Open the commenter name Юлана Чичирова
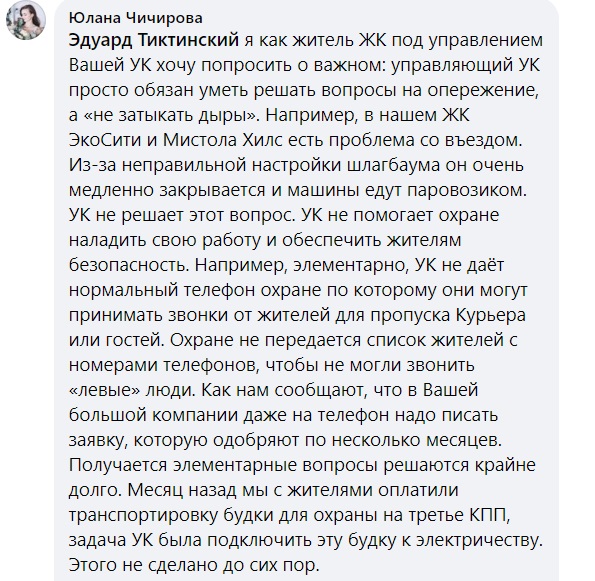 pos(136,18)
